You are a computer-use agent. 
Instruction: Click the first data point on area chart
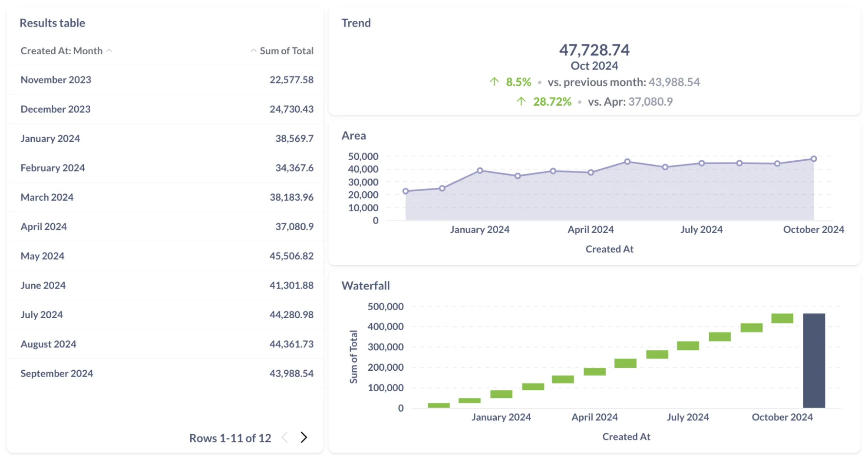click(406, 191)
